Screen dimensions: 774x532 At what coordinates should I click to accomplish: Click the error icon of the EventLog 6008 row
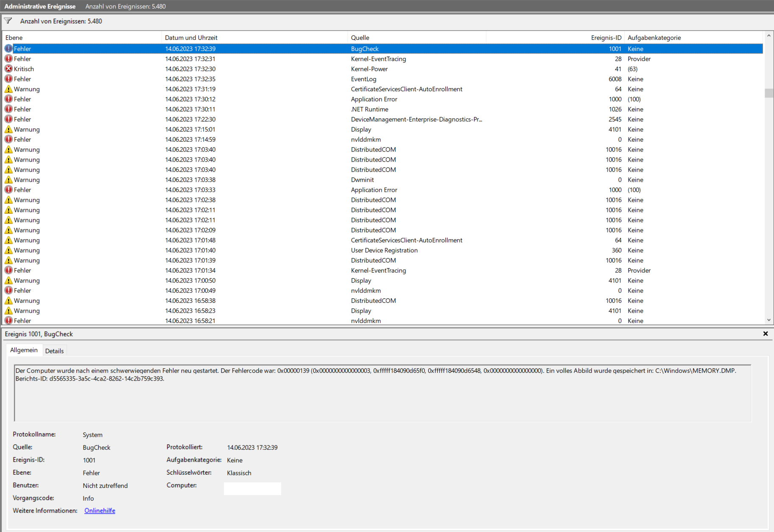[x=8, y=79]
